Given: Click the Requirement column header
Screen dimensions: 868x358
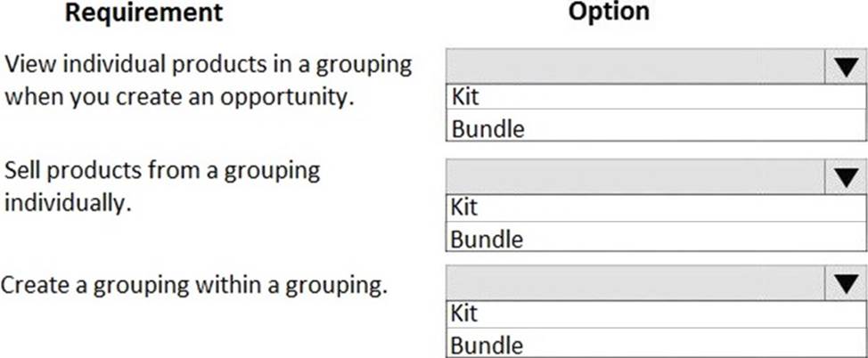Looking at the screenshot, I should (144, 12).
